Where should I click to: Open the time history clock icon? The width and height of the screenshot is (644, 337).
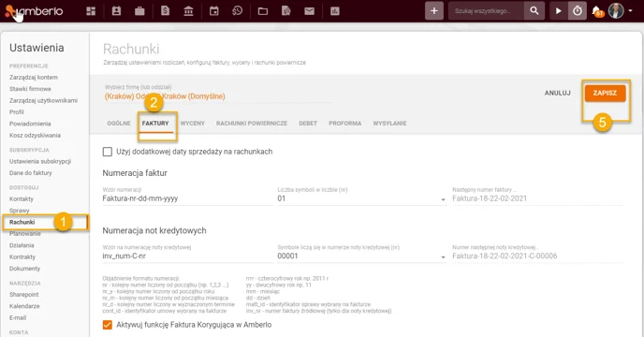(x=238, y=11)
